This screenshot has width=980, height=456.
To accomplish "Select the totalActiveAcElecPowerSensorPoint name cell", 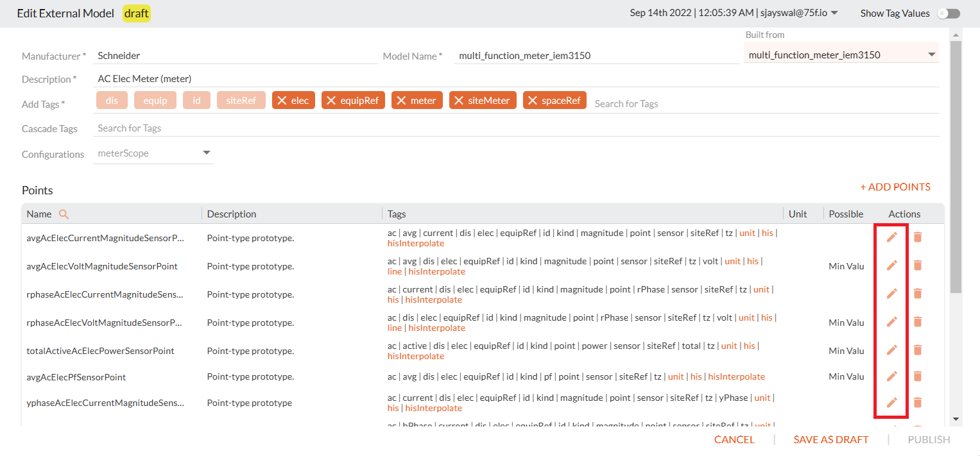I will 100,351.
